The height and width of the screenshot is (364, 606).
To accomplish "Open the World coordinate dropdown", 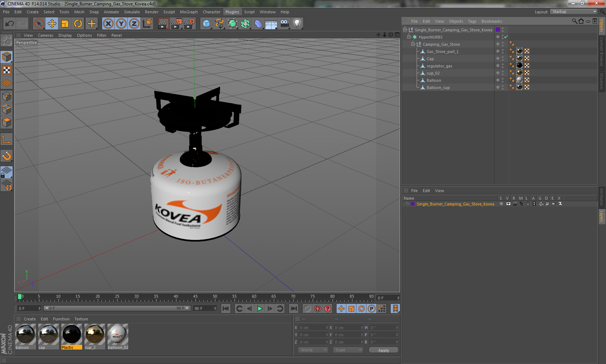I will pyautogui.click(x=313, y=350).
